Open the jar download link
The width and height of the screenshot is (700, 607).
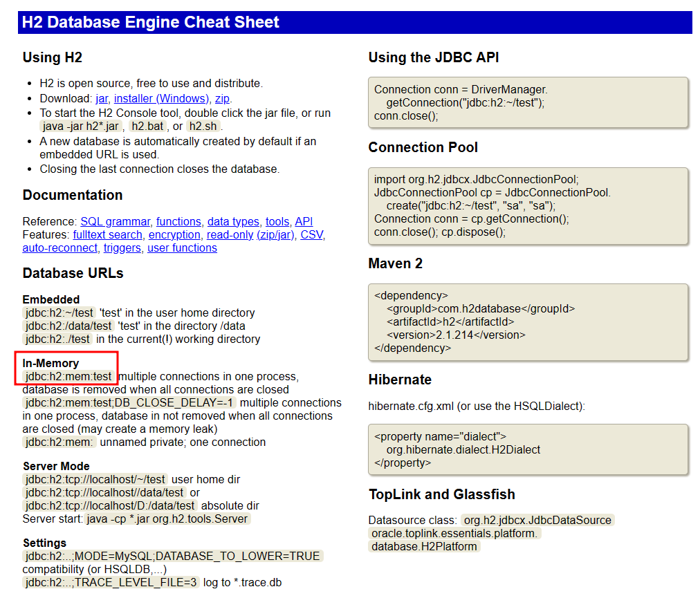102,98
